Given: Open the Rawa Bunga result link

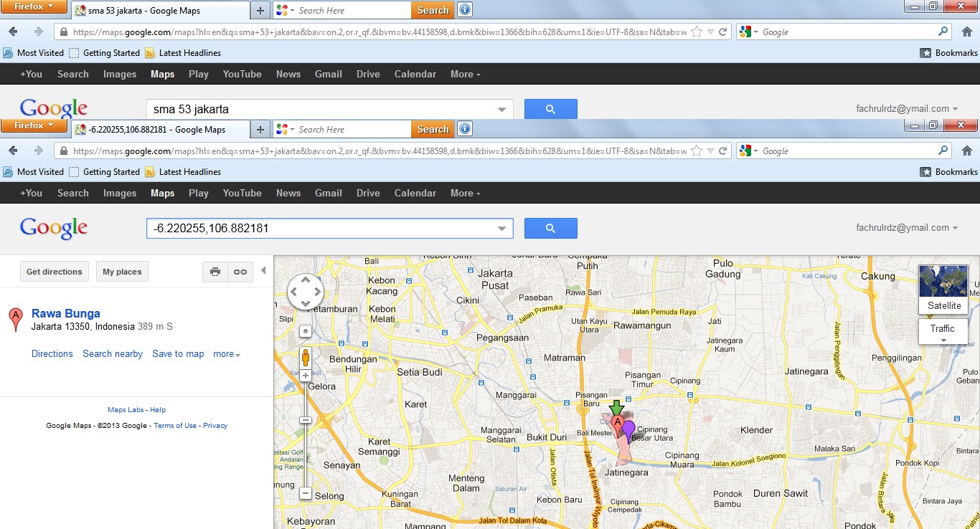Looking at the screenshot, I should pos(66,313).
